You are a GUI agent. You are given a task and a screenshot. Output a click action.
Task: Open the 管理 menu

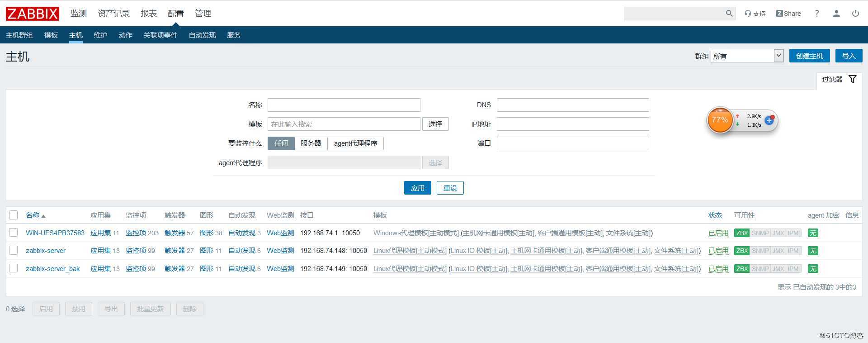click(x=203, y=14)
